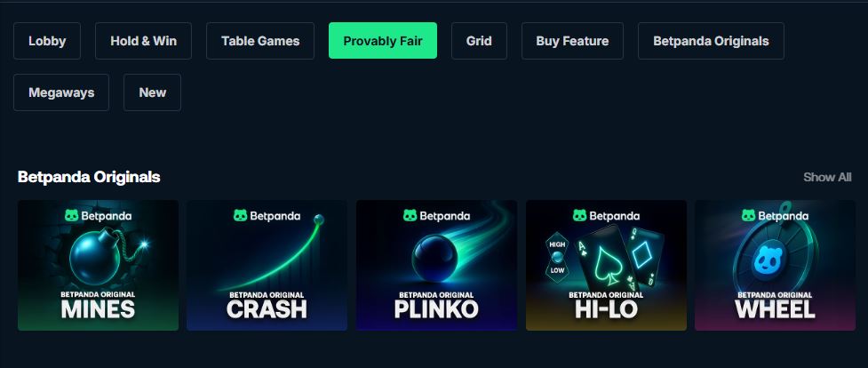The width and height of the screenshot is (868, 368).
Task: Select the Hold & Win category
Action: tap(143, 41)
